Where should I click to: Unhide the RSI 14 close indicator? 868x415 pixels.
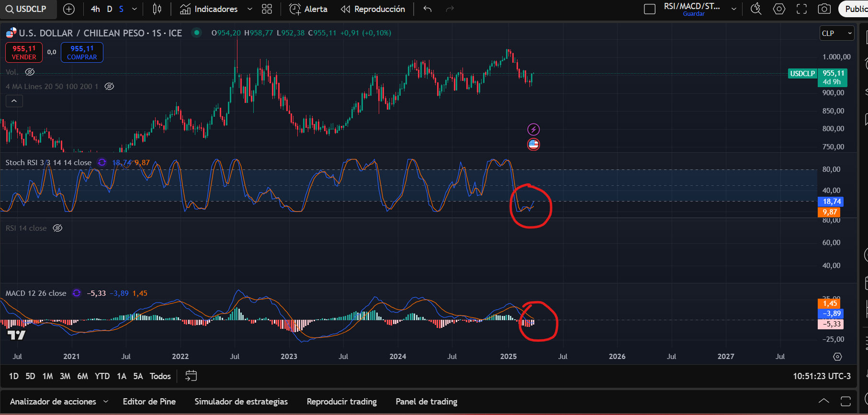[x=57, y=228]
